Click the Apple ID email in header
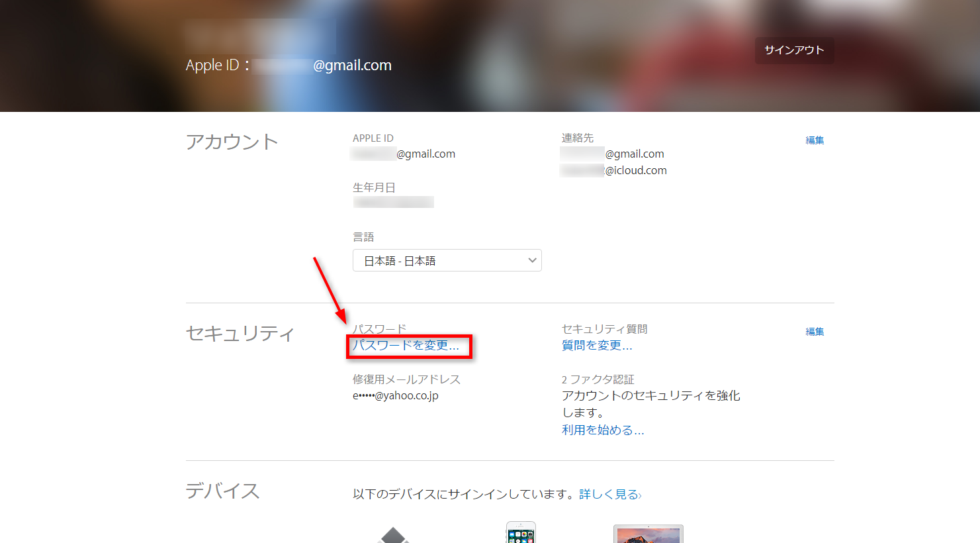 point(322,65)
